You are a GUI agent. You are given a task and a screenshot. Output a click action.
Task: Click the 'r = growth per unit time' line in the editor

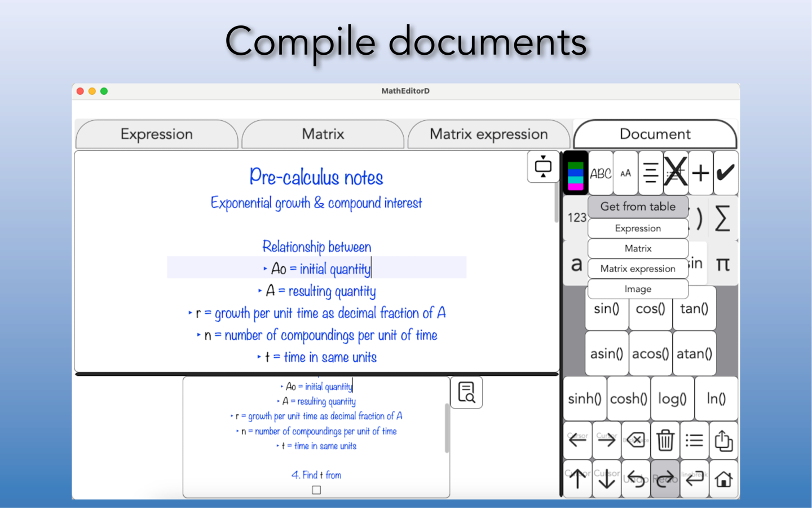[316, 313]
